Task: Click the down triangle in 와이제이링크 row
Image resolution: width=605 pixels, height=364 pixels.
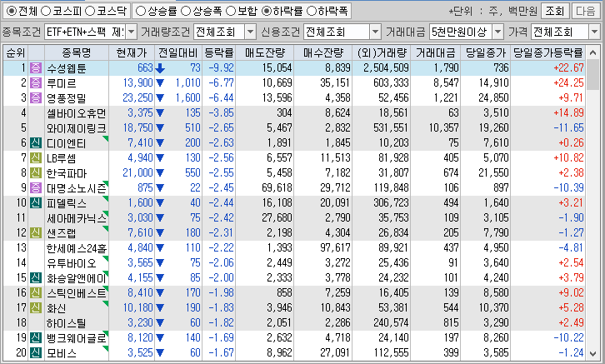Action: 160,128
